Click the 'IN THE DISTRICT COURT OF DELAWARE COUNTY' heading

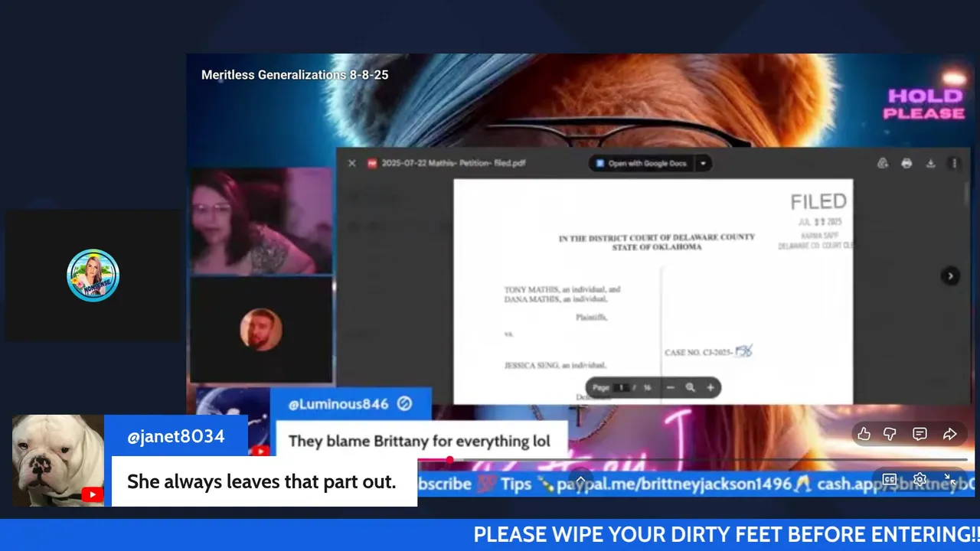click(656, 238)
